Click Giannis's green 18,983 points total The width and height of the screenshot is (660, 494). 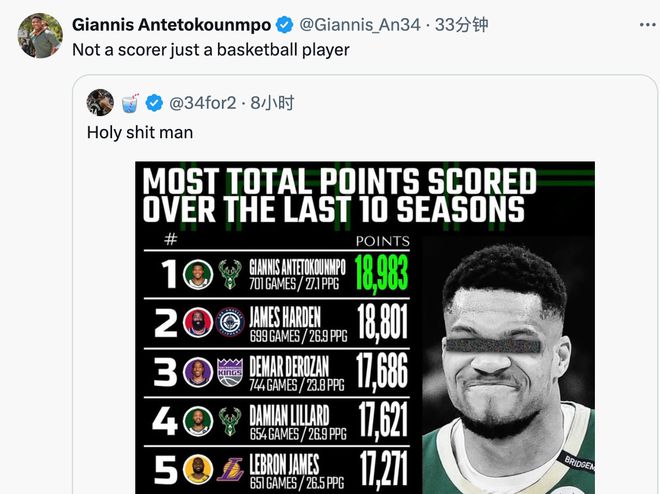tap(382, 272)
